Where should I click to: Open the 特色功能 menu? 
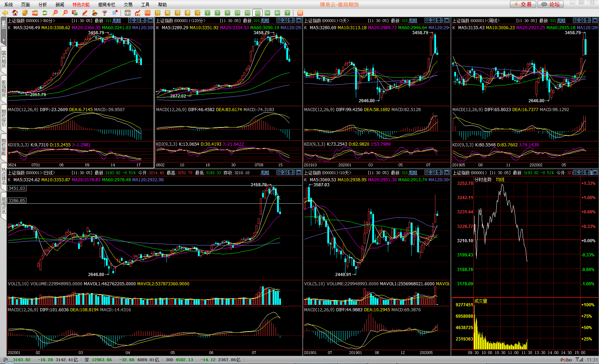81,5
